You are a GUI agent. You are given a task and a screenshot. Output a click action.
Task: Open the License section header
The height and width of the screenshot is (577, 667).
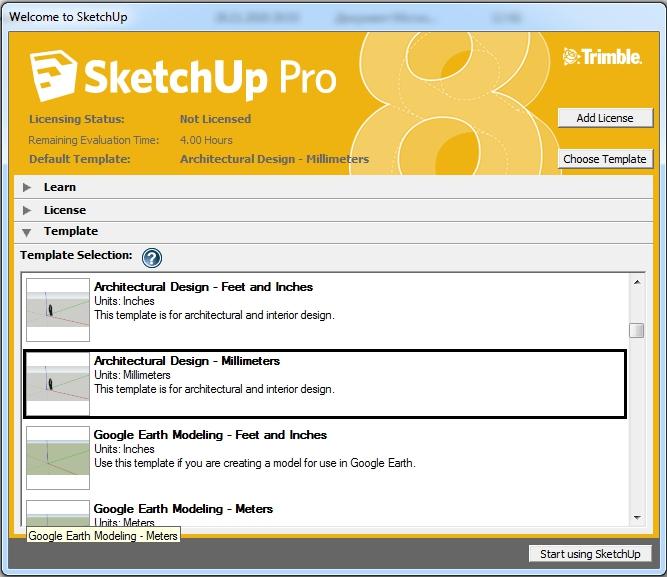point(334,210)
